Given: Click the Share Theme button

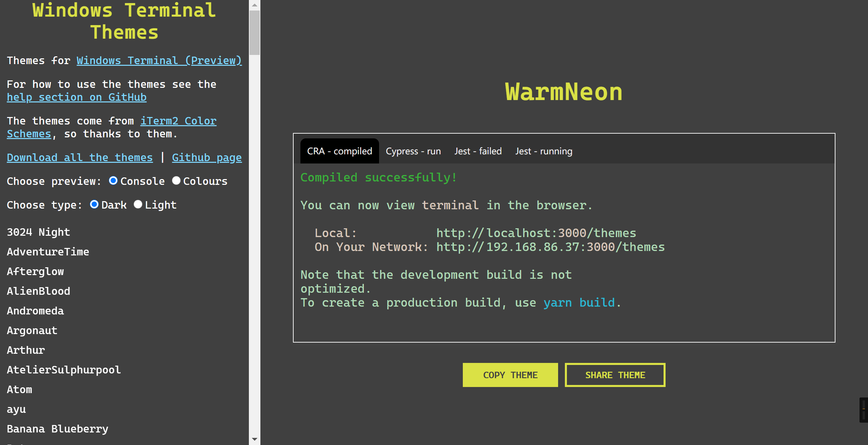Looking at the screenshot, I should click(x=615, y=375).
